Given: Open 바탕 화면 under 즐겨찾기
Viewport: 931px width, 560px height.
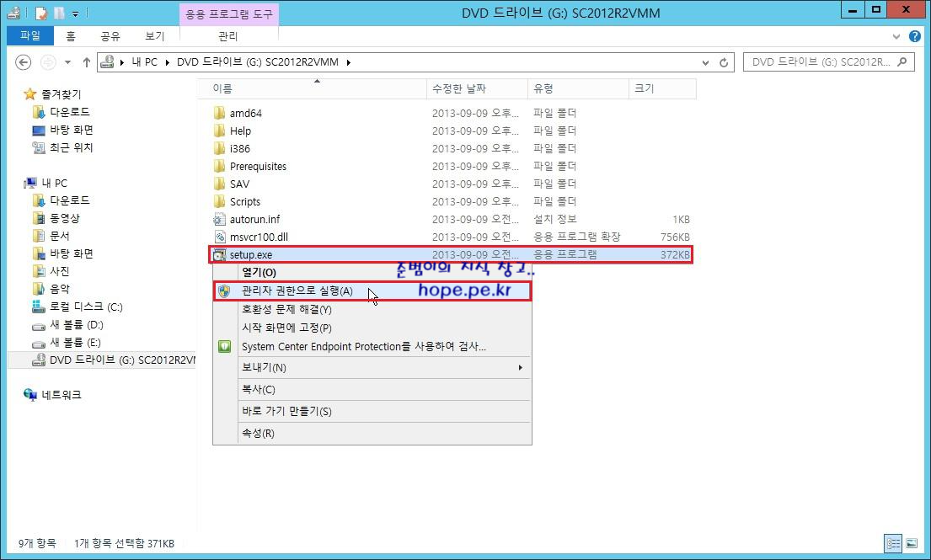Looking at the screenshot, I should [x=72, y=130].
